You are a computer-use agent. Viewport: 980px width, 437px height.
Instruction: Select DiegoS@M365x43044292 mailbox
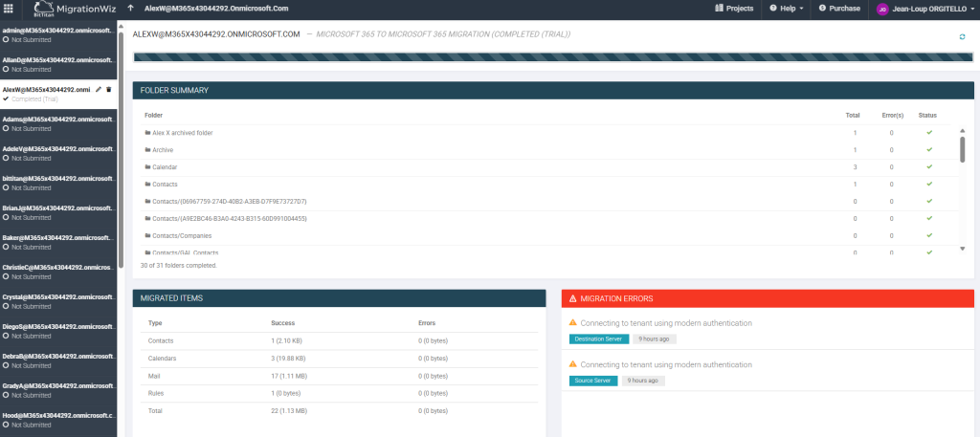(x=58, y=331)
